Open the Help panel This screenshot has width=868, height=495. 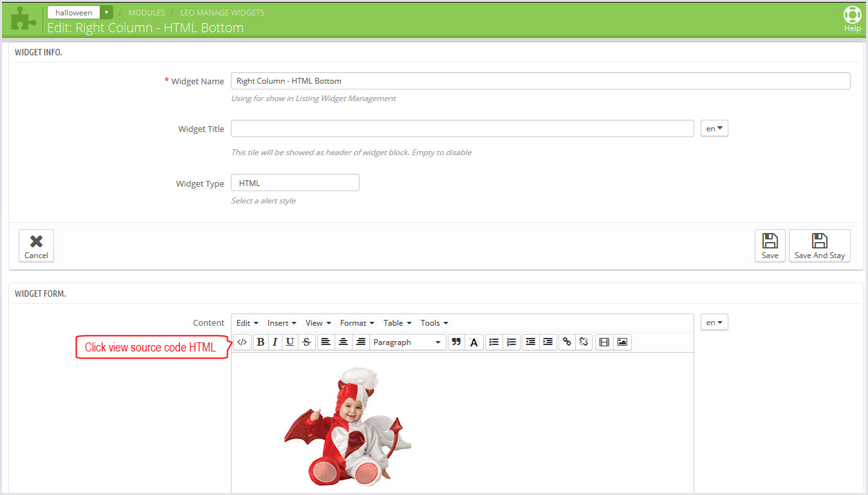point(852,19)
